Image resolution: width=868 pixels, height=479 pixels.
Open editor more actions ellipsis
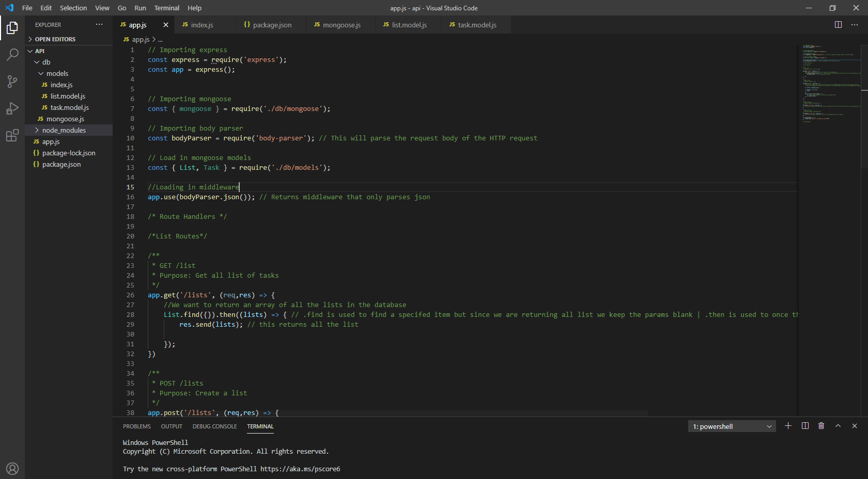[x=855, y=25]
